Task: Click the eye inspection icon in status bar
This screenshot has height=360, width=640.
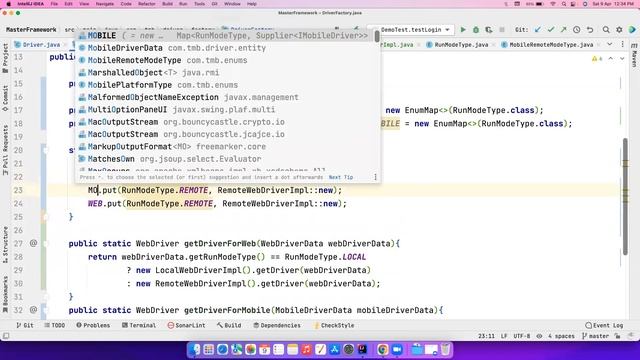Action: click(539, 336)
